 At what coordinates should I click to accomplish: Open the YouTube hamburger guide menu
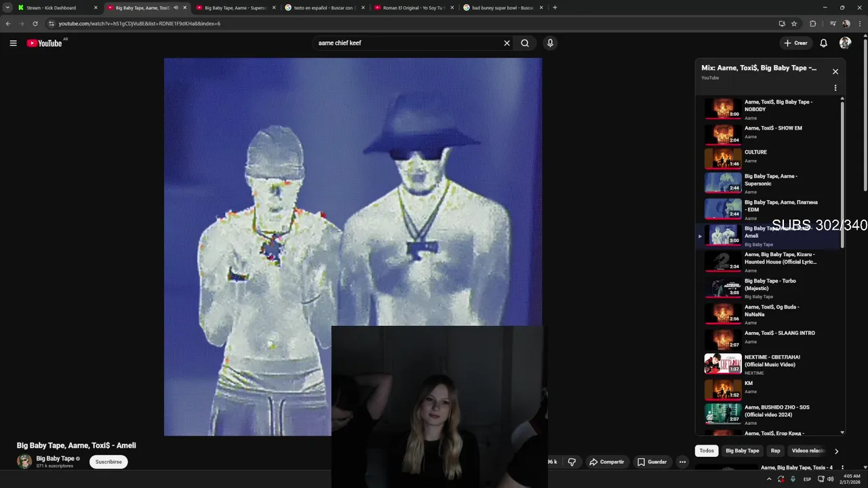pyautogui.click(x=13, y=43)
